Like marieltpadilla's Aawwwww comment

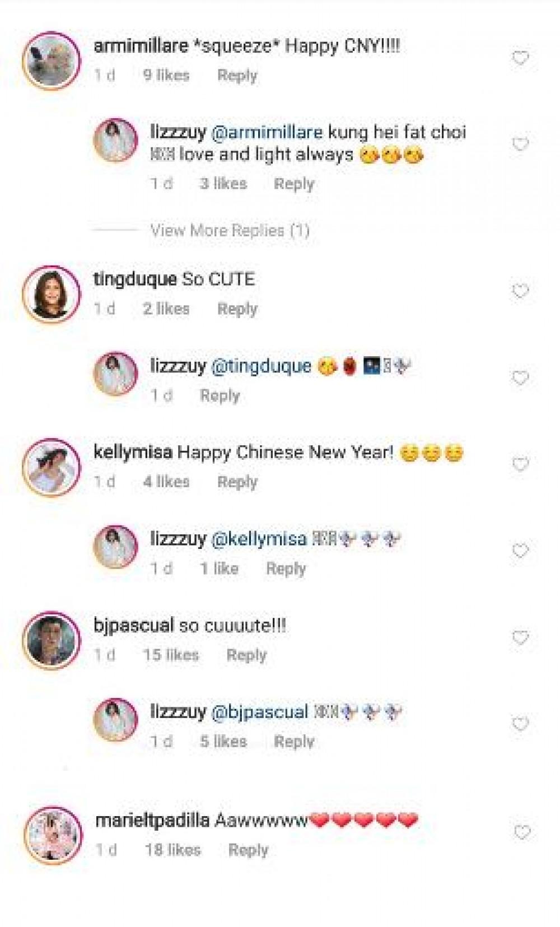pos(522,832)
